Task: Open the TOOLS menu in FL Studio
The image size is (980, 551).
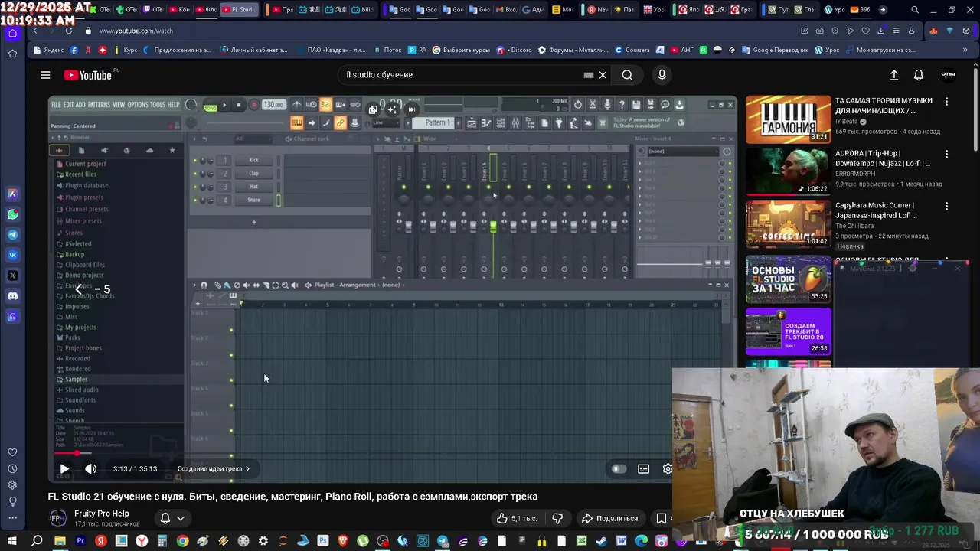Action: [x=158, y=105]
